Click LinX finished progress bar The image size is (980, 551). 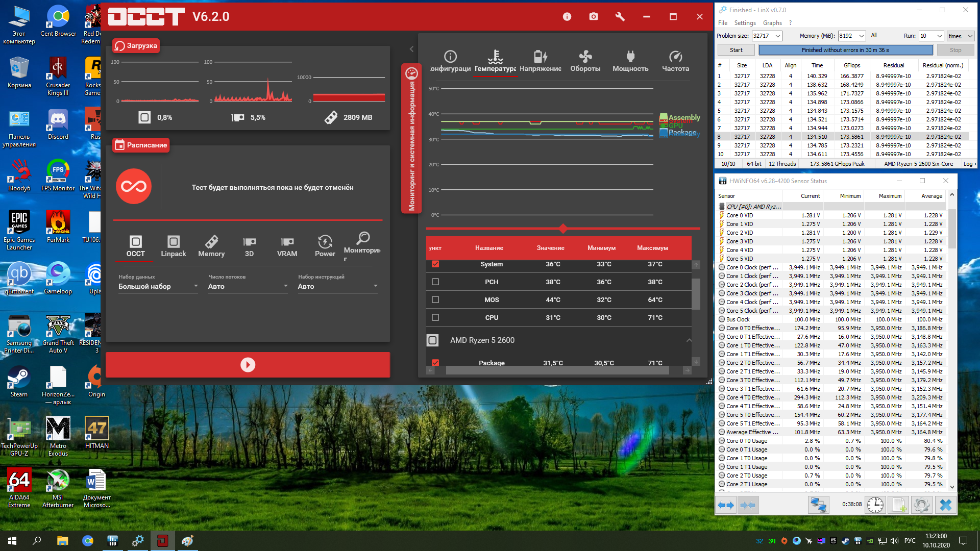point(846,50)
